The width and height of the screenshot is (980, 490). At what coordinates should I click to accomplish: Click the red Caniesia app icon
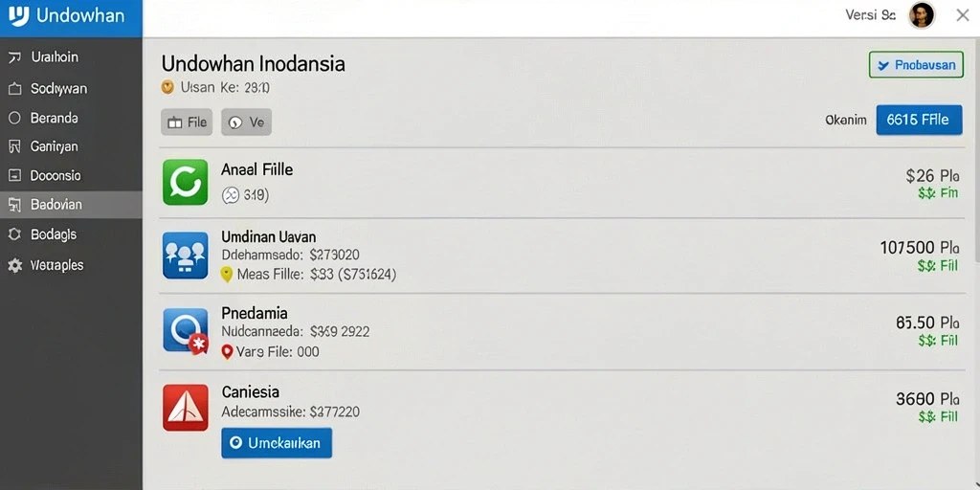(x=185, y=408)
